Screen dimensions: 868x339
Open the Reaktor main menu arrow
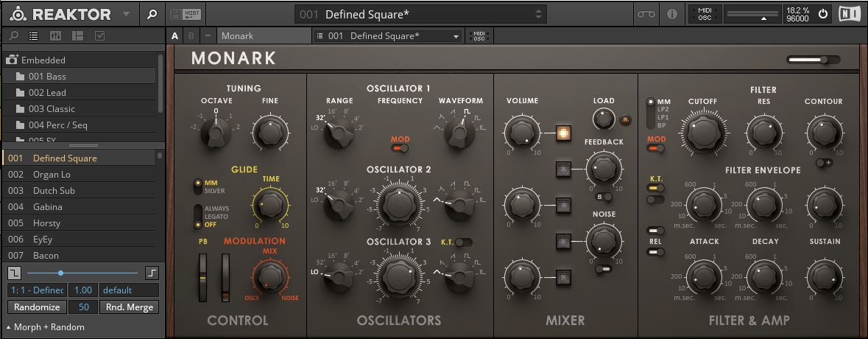[126, 14]
